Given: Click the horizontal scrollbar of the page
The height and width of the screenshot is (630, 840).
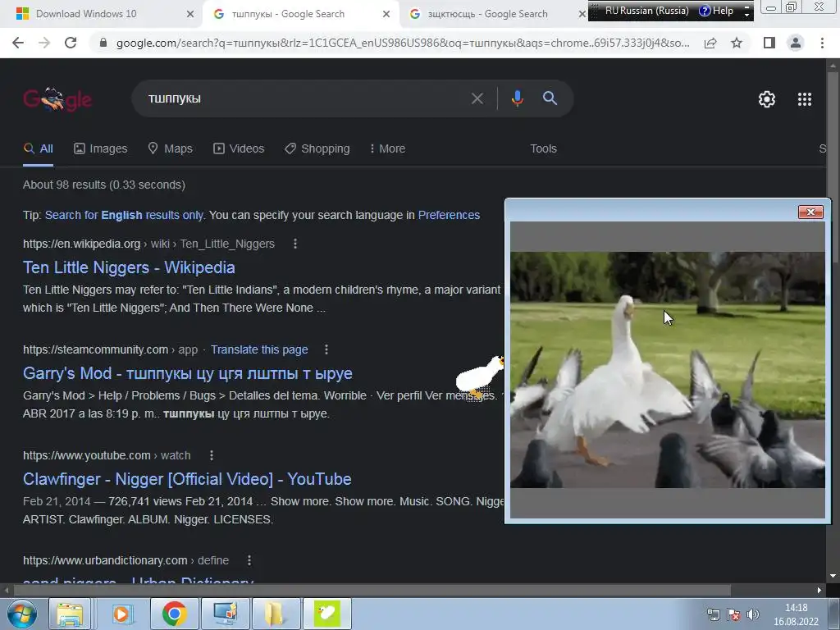Looking at the screenshot, I should pyautogui.click(x=372, y=590).
